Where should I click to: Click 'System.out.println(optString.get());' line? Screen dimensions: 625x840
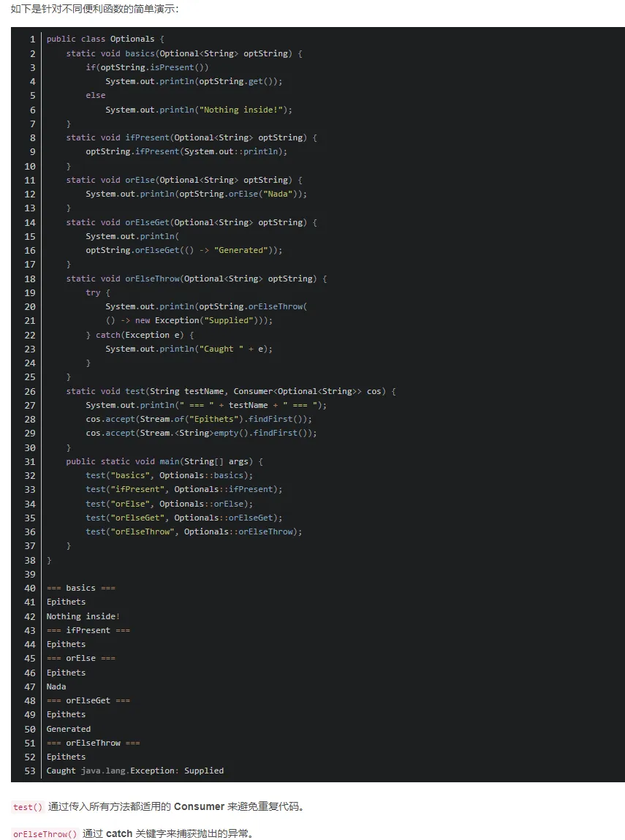pyautogui.click(x=194, y=81)
